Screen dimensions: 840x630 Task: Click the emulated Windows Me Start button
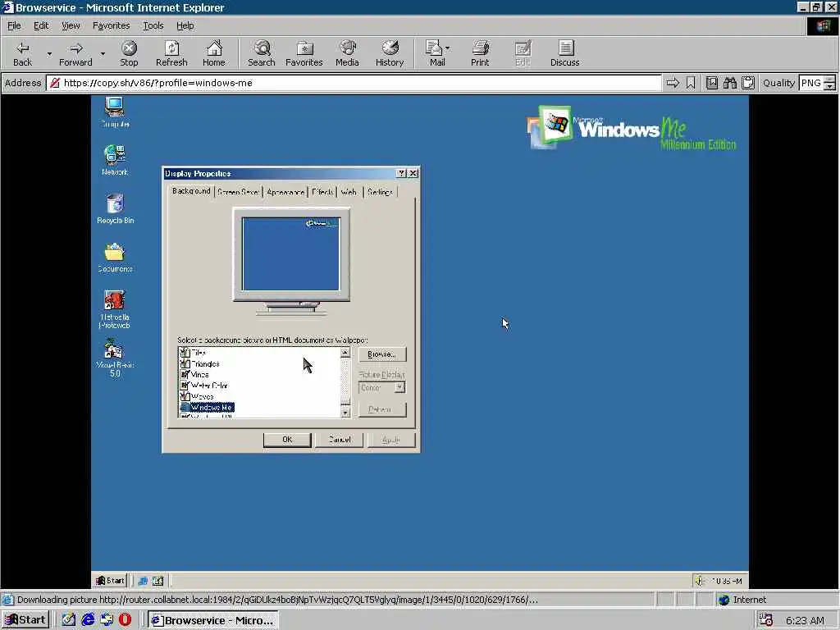(111, 580)
